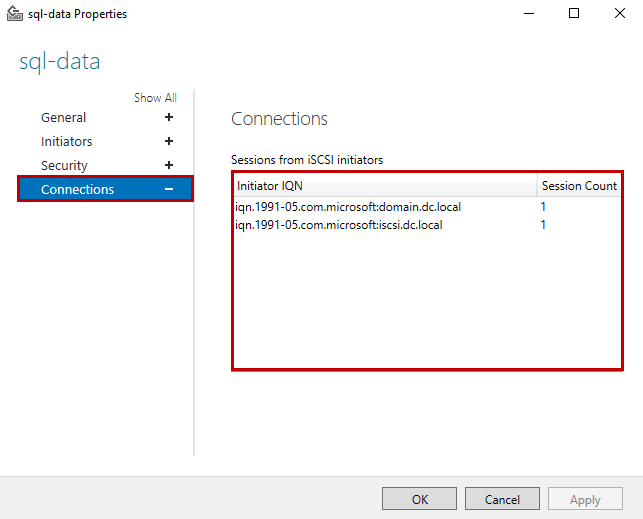Click the Apply button
Screen dimensions: 643x519
click(x=585, y=499)
